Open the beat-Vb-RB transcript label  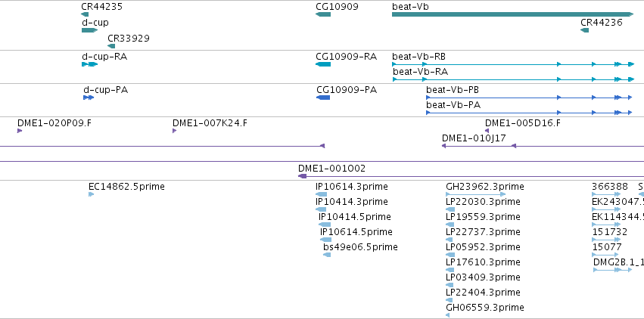[418, 56]
